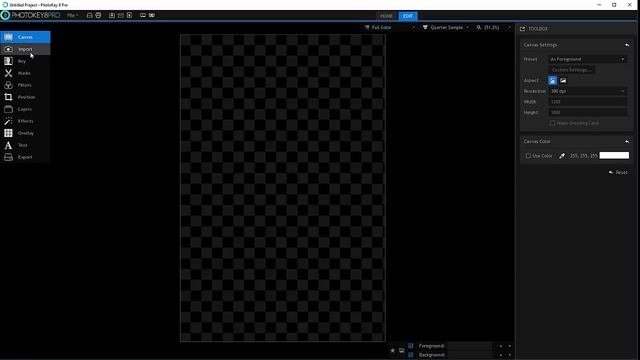Click the Custom Settings button

pos(571,70)
